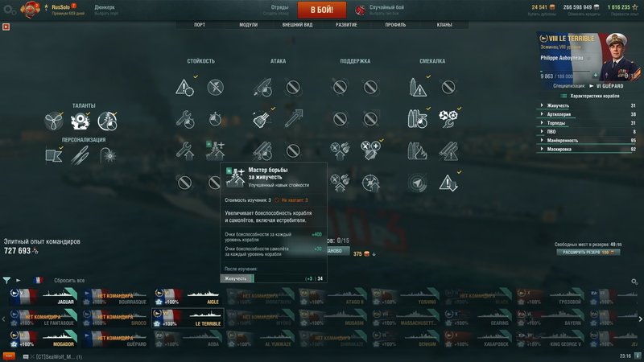
Task: Toggle the French nation flag filter
Action: click(38, 280)
